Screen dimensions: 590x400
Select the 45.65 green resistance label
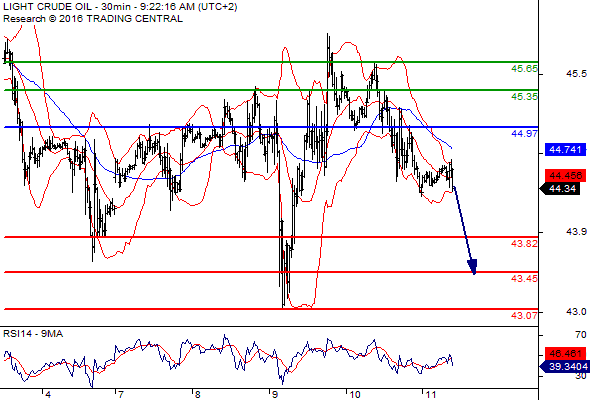click(524, 69)
